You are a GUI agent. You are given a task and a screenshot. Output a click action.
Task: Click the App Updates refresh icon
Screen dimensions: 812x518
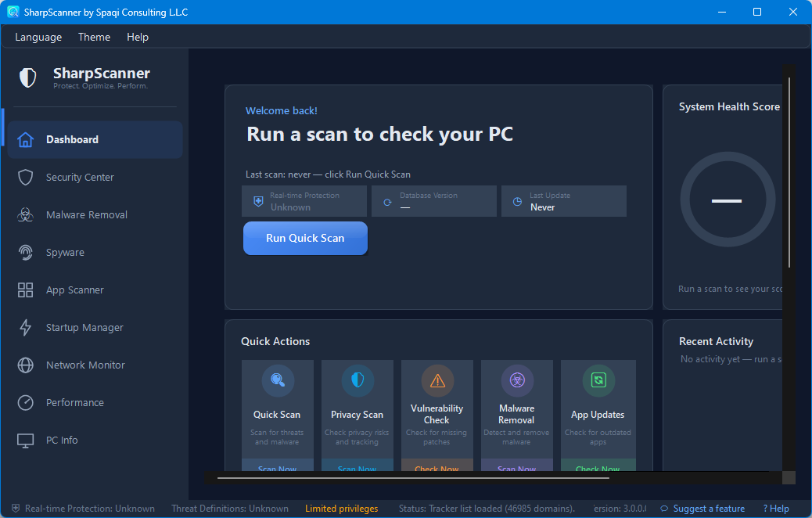(598, 380)
